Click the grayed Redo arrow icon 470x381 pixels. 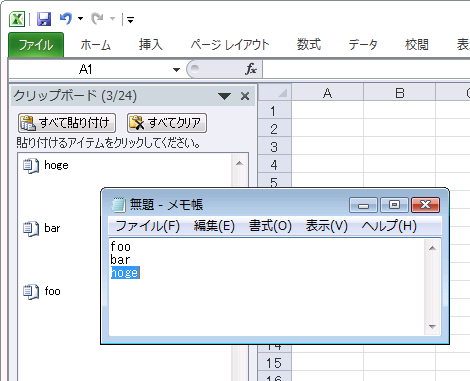pos(97,19)
